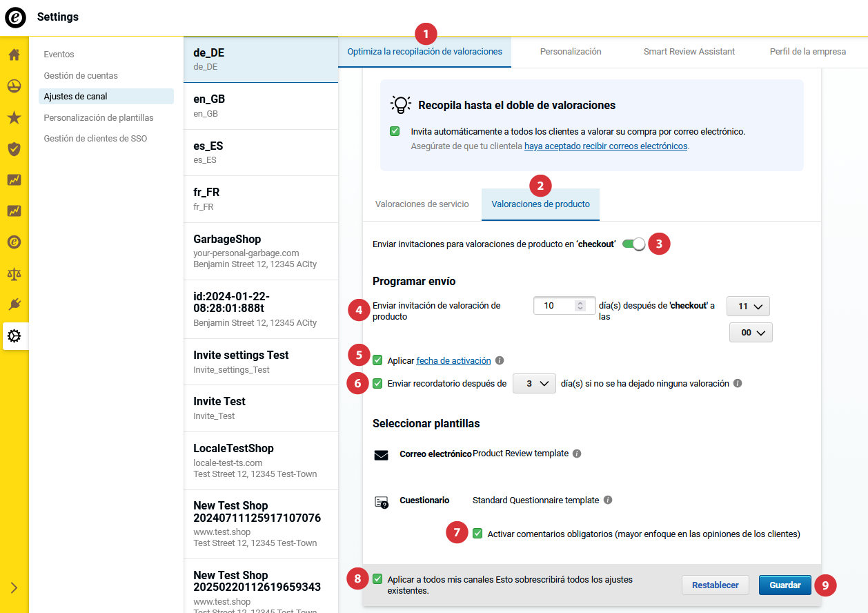
Task: Switch to 'Valoraciones de servicio' tab
Action: pos(422,204)
